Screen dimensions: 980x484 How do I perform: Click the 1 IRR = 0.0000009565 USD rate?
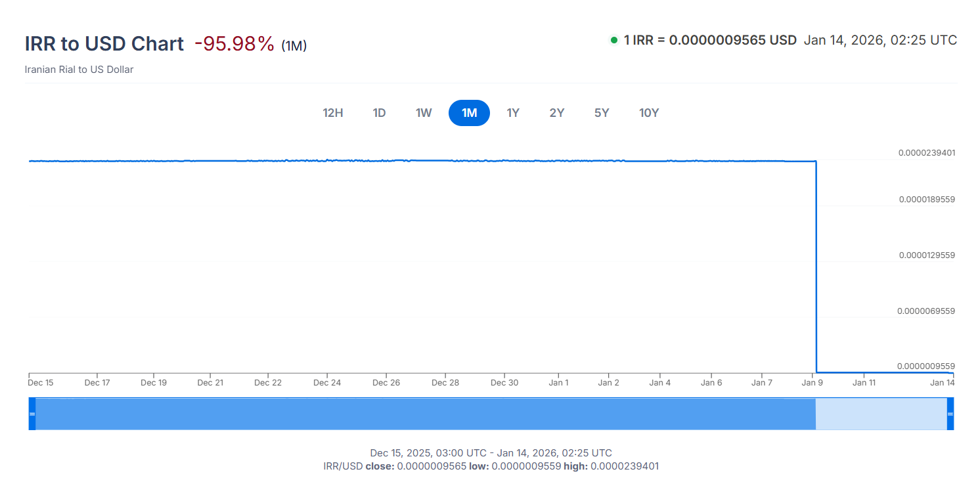709,40
